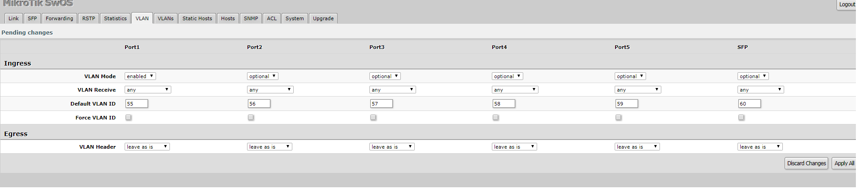Click the Logout button
Image resolution: width=868 pixels, height=194 pixels.
[x=847, y=4]
